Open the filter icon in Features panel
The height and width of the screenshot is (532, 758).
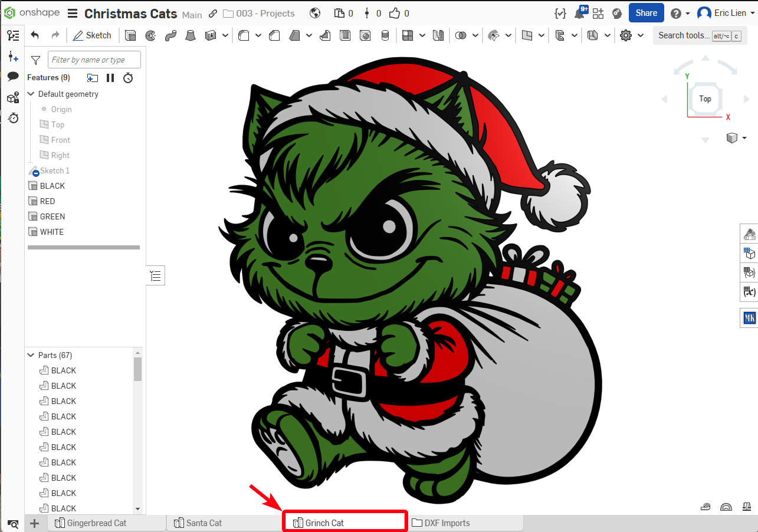click(x=35, y=60)
